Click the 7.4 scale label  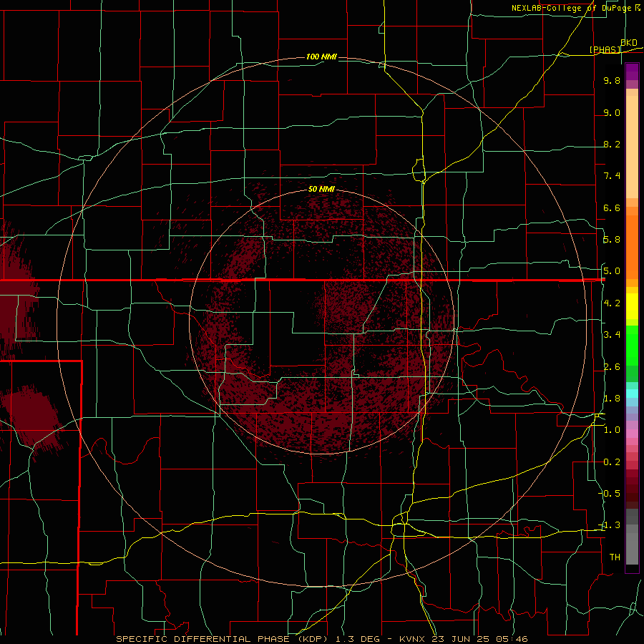click(612, 176)
